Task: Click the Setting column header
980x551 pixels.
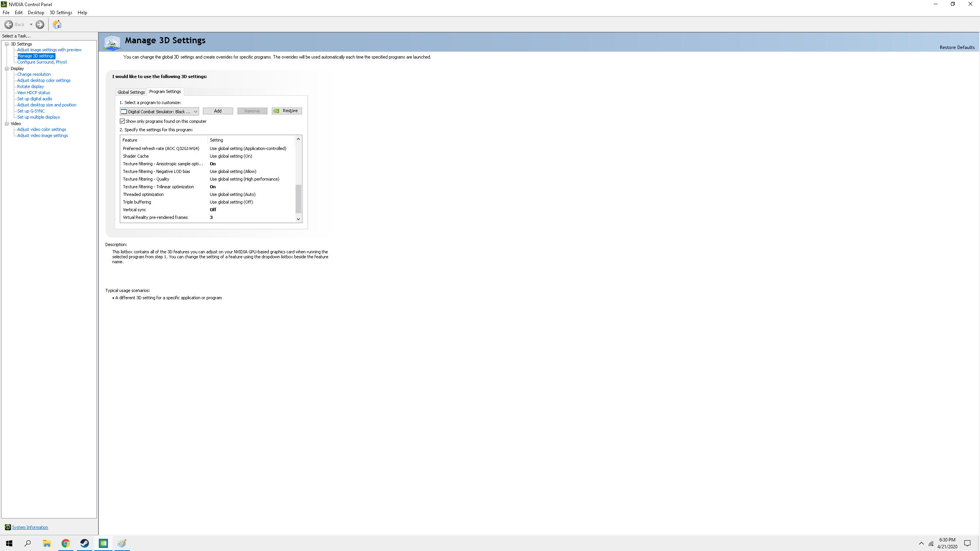Action: pos(252,140)
